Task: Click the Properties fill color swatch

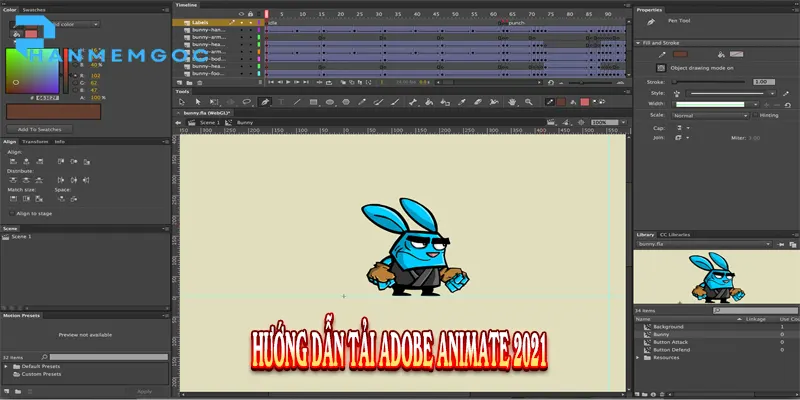Action: pos(736,54)
